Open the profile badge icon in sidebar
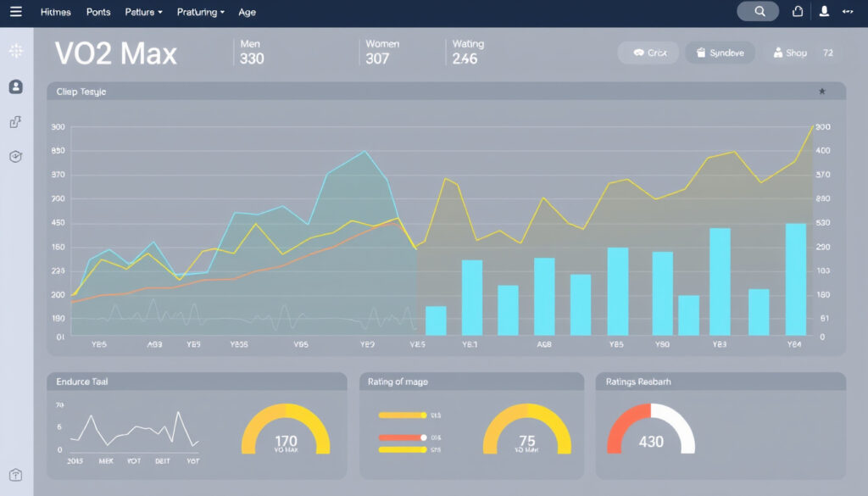The height and width of the screenshot is (496, 868). 16,86
